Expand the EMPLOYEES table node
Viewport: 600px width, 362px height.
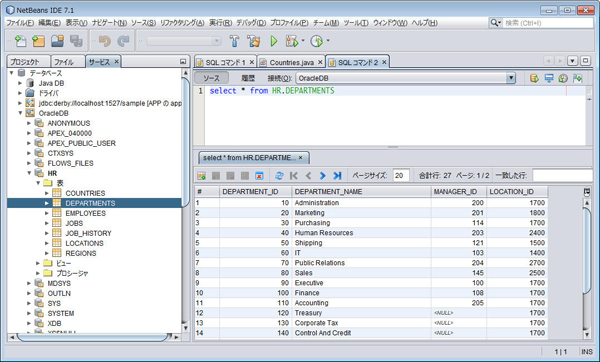click(47, 213)
